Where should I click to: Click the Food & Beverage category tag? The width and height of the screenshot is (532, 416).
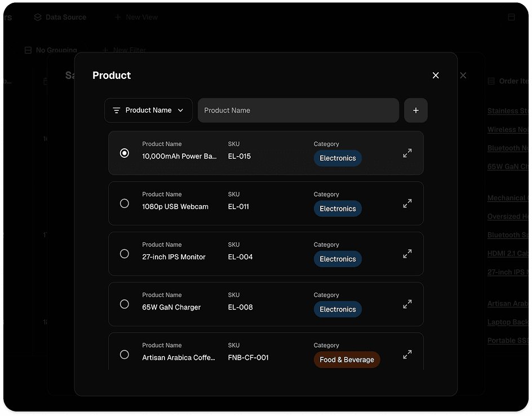[x=347, y=360]
